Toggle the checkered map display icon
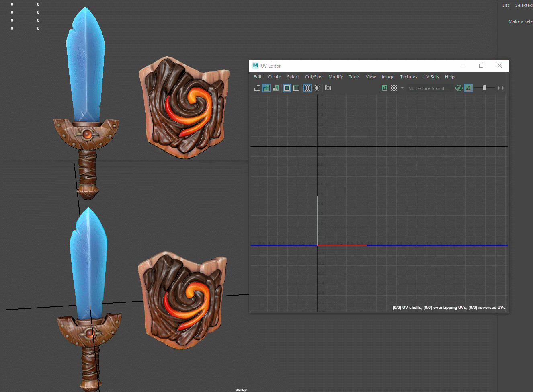Screen dimensions: 533x392 (x=394, y=88)
